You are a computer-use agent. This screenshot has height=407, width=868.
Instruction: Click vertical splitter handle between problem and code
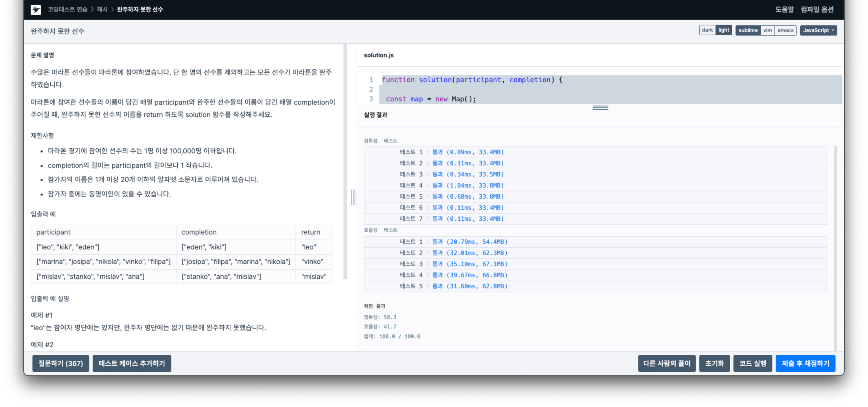353,197
